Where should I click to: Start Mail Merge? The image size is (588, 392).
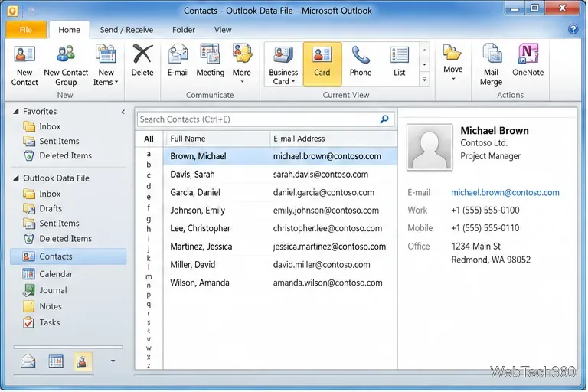(491, 65)
